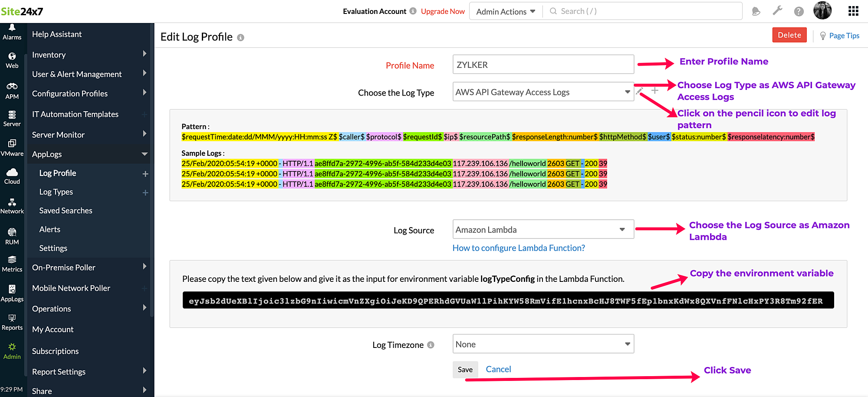Open the Choose the Log Type dropdown
This screenshot has width=868, height=397.
pos(543,92)
